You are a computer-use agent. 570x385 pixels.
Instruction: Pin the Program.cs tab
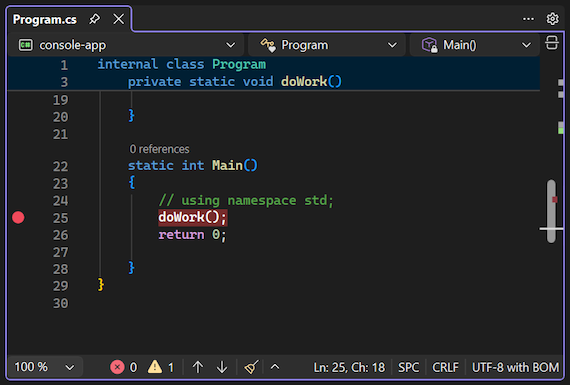point(95,19)
